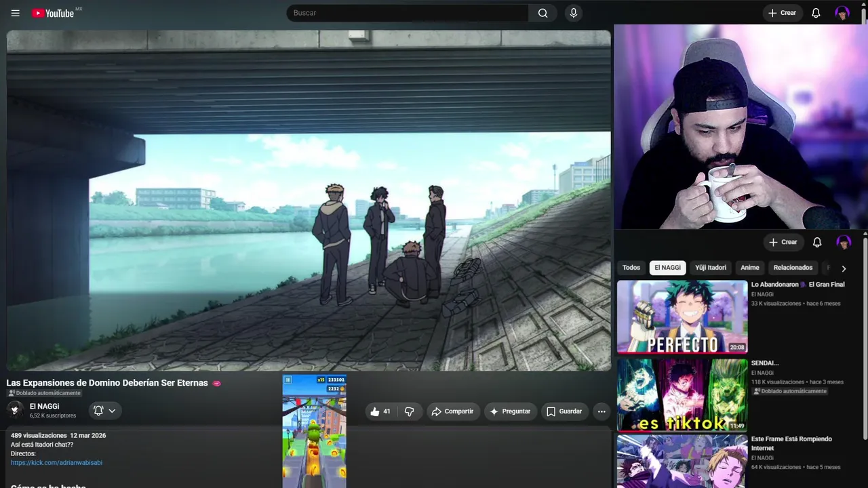
Task: Select the Relacionados filter chip
Action: coord(793,268)
